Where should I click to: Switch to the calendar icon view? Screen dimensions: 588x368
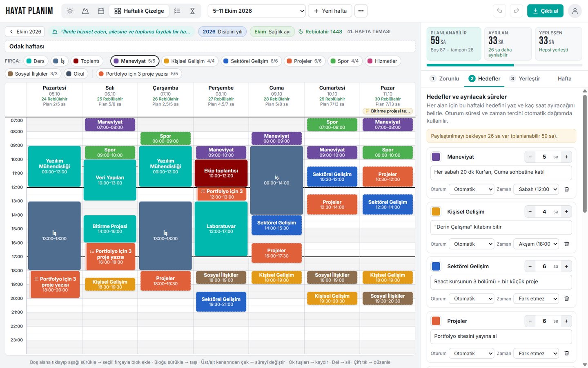(x=101, y=11)
